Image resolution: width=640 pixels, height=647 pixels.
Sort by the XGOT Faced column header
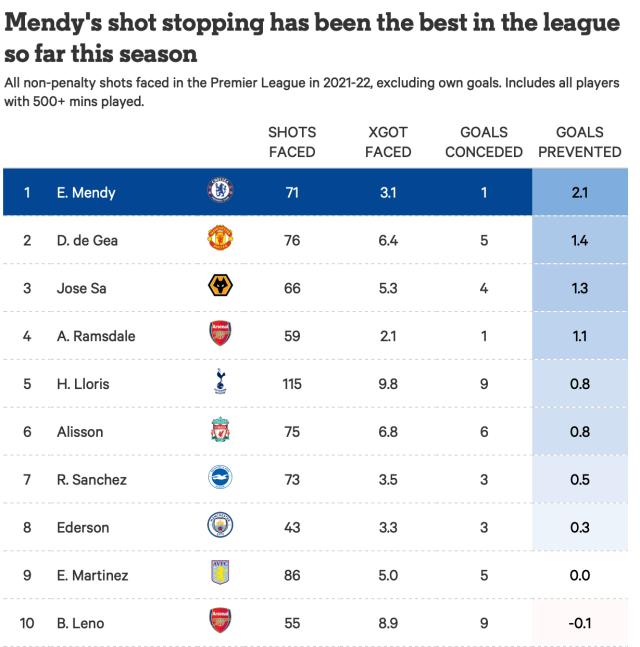[388, 142]
